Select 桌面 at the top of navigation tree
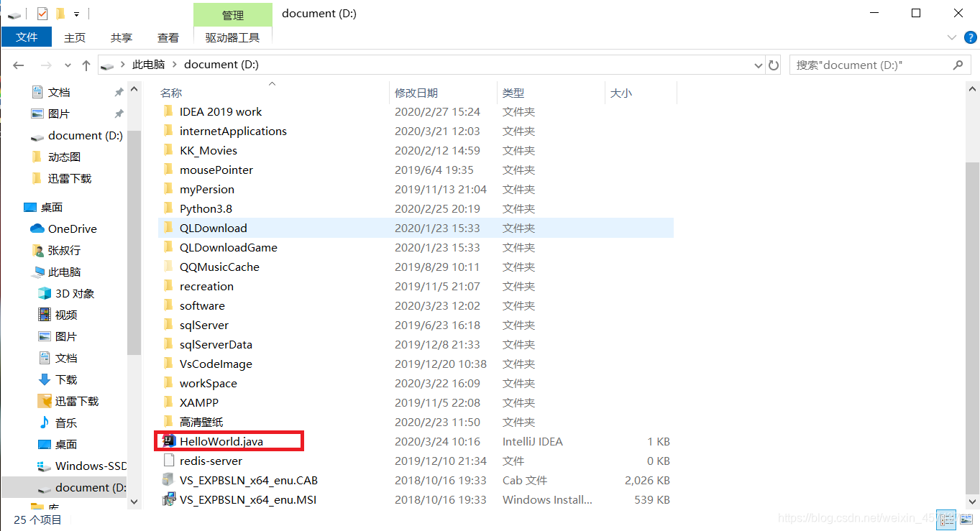The image size is (980, 531). point(52,207)
